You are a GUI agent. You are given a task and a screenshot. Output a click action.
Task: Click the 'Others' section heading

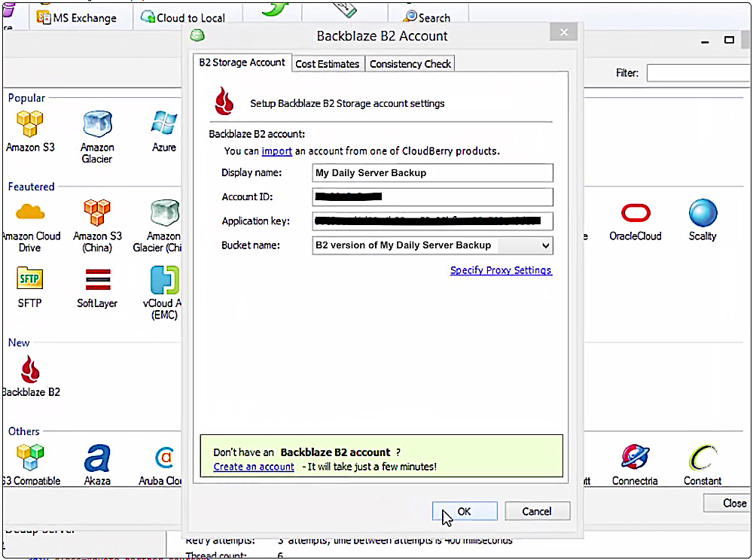click(x=23, y=431)
